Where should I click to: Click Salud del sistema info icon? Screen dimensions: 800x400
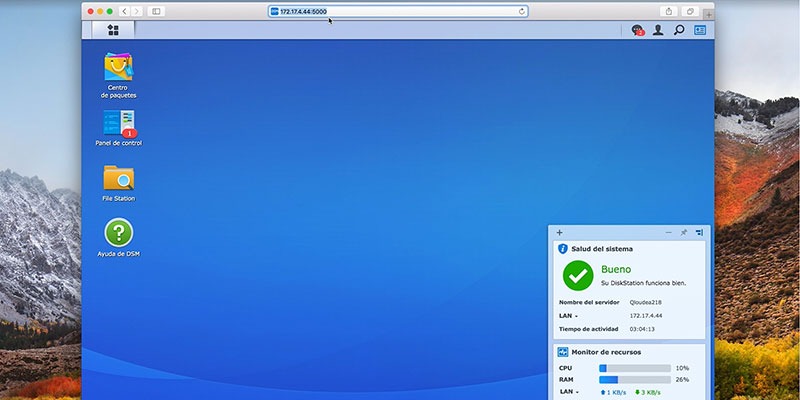click(x=563, y=249)
